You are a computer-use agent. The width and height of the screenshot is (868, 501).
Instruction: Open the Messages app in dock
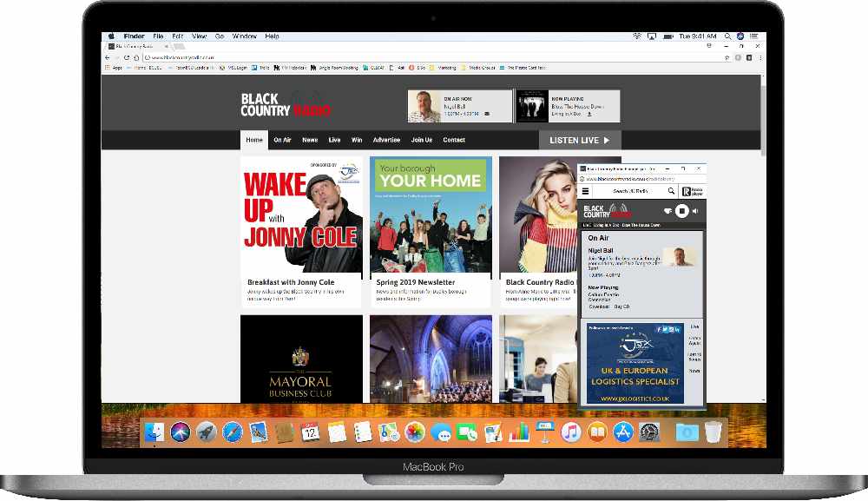click(441, 432)
